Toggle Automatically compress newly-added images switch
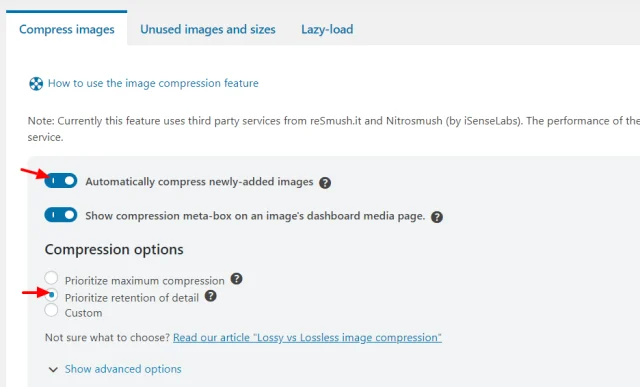This screenshot has height=387, width=640. 61,181
